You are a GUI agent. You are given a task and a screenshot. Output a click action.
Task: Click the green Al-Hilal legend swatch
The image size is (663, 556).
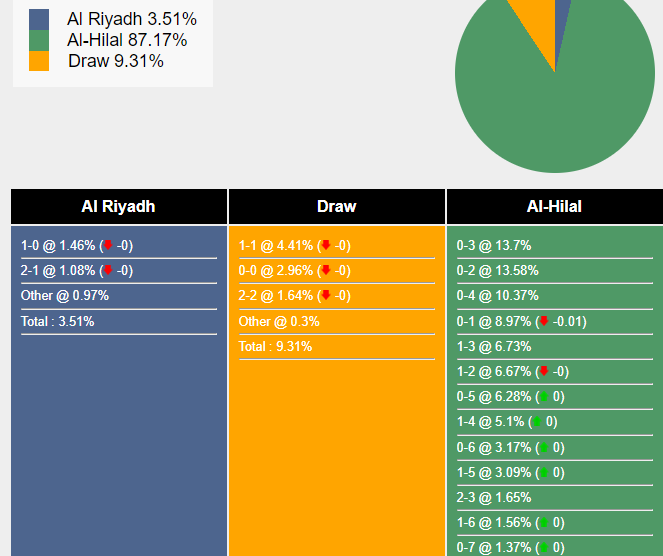pyautogui.click(x=39, y=40)
